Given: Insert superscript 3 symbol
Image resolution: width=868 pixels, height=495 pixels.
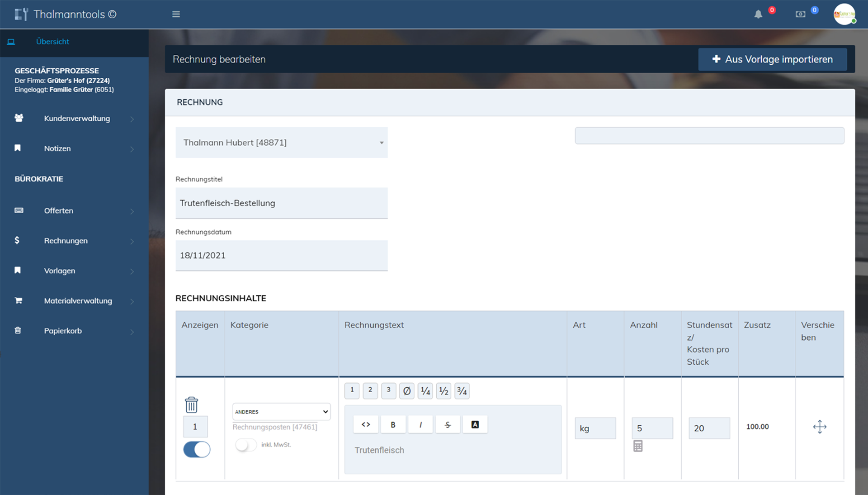Looking at the screenshot, I should pos(388,390).
